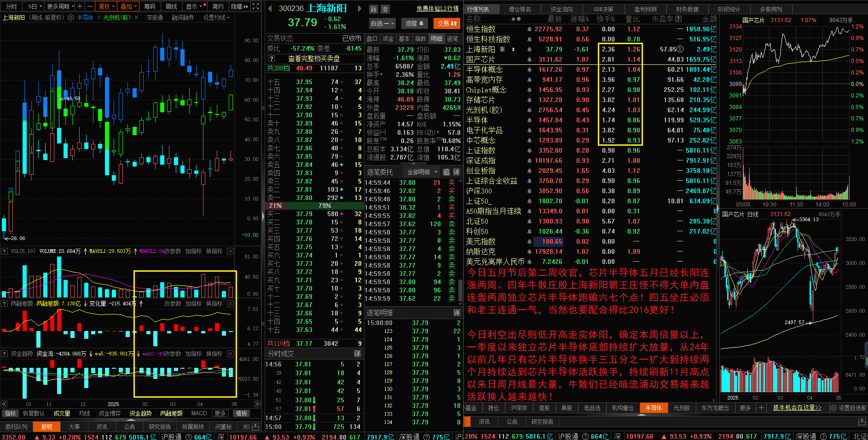Open help icon beside 查看完整档买卖盘
Image resolution: width=868 pixels, height=440 pixels.
point(272,59)
